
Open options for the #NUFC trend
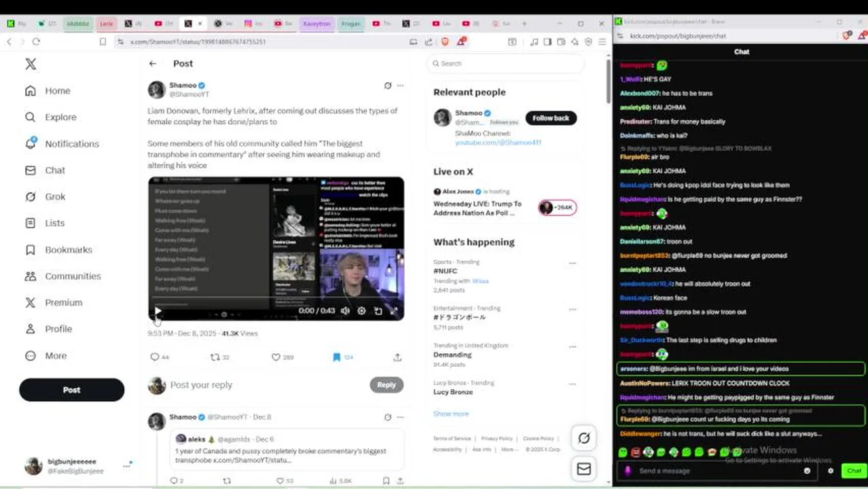(x=573, y=263)
